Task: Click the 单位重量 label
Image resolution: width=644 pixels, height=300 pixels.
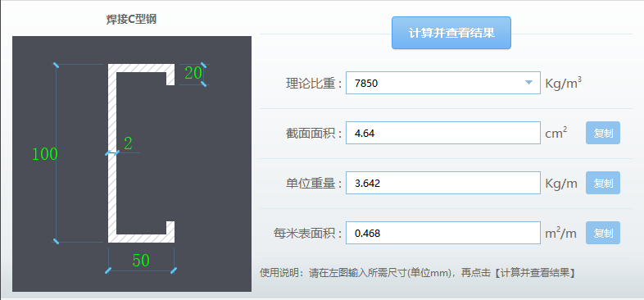Action: (314, 184)
